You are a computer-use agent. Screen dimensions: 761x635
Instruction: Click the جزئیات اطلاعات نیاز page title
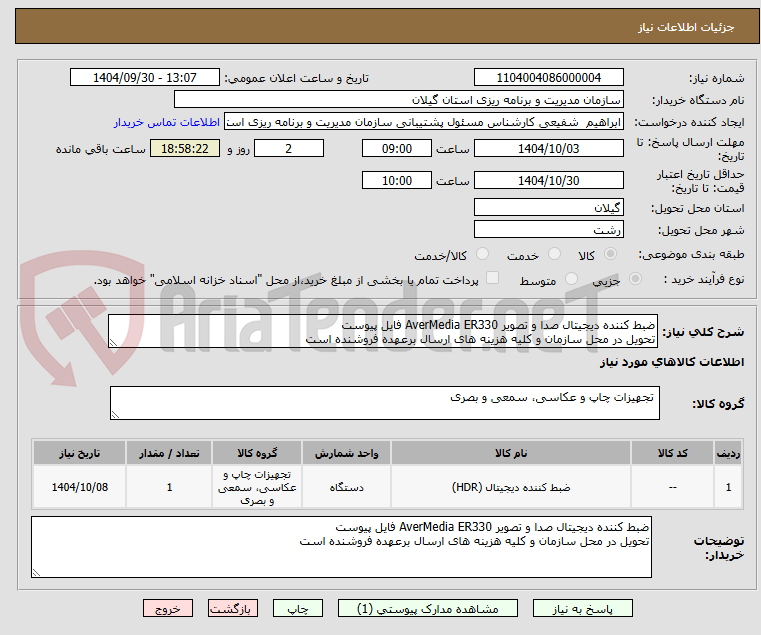point(686,27)
